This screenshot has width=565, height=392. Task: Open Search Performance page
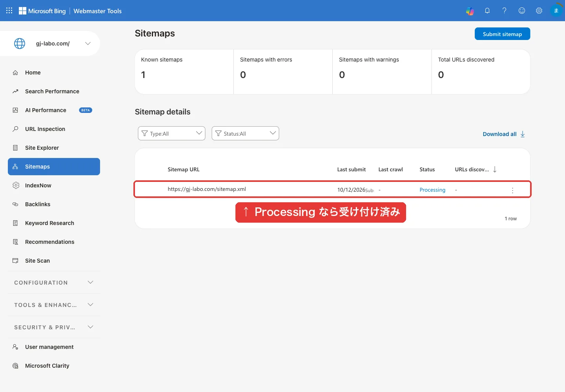[x=54, y=91]
